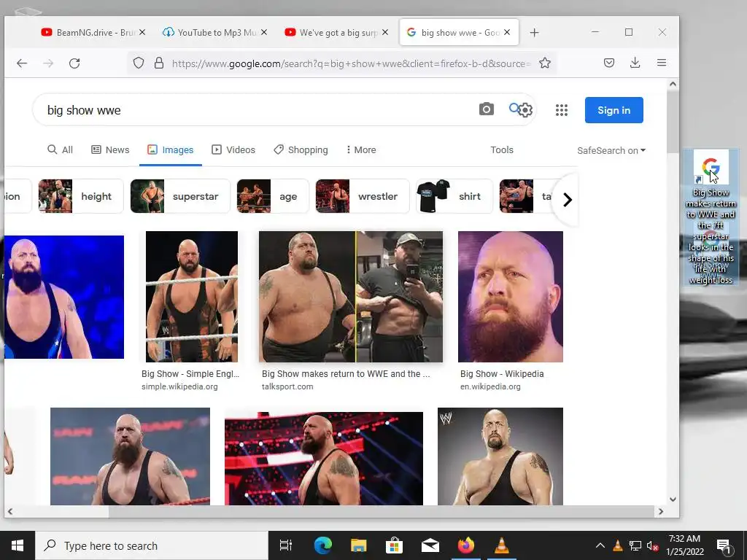Open the before-and-after weight loss thumbnail
Image resolution: width=747 pixels, height=560 pixels.
[x=351, y=297]
